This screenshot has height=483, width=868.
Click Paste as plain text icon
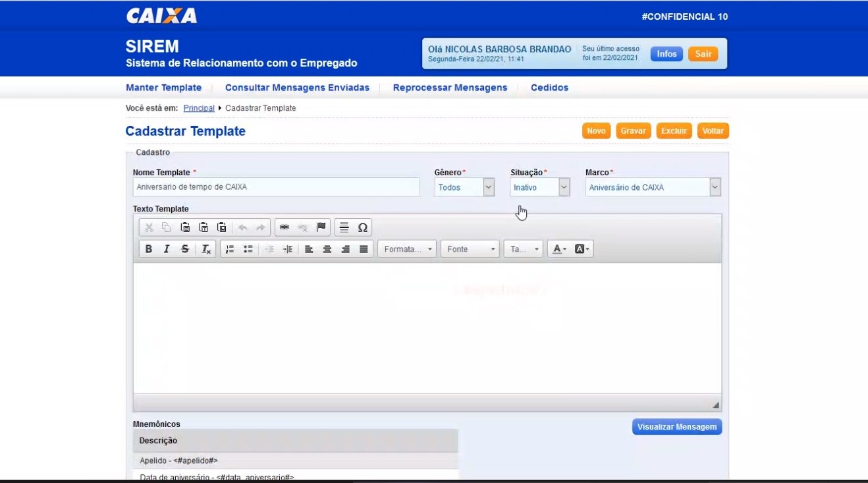203,227
